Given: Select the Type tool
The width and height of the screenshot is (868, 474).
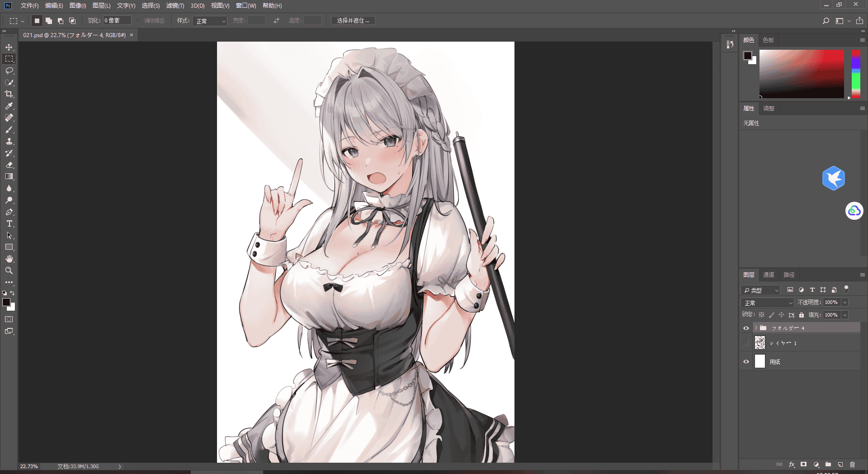Looking at the screenshot, I should 9,223.
